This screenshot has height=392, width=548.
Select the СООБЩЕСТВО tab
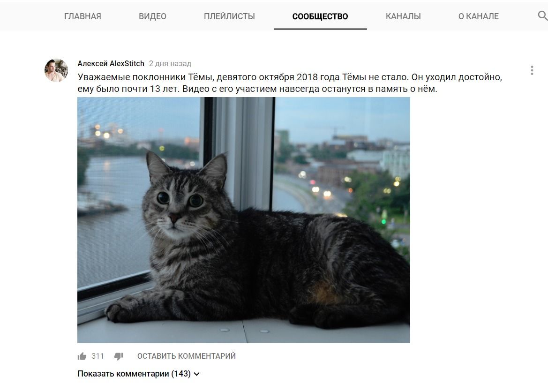[x=320, y=16]
